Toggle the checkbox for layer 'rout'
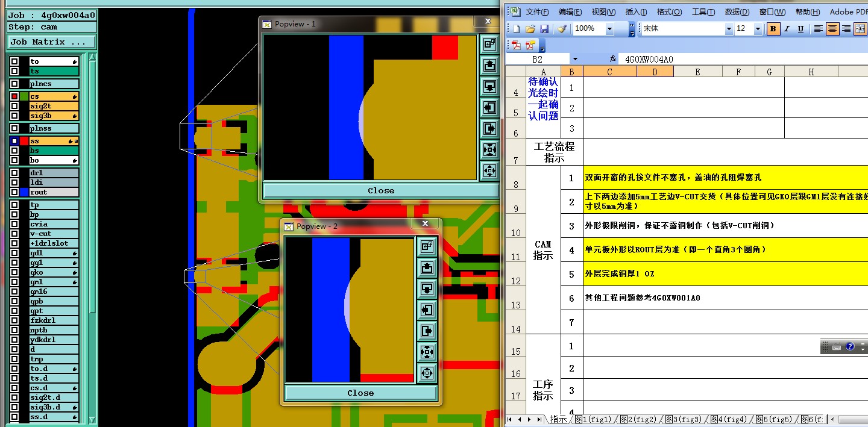 pos(14,192)
